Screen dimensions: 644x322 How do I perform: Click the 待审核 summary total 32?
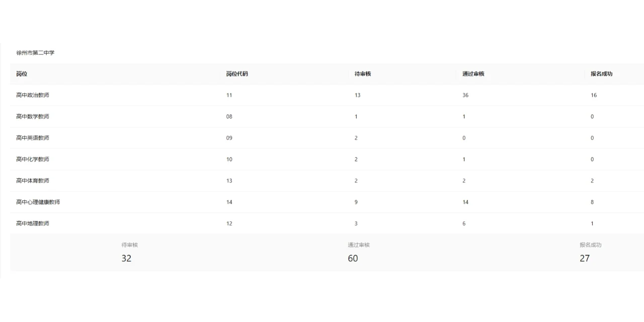126,258
